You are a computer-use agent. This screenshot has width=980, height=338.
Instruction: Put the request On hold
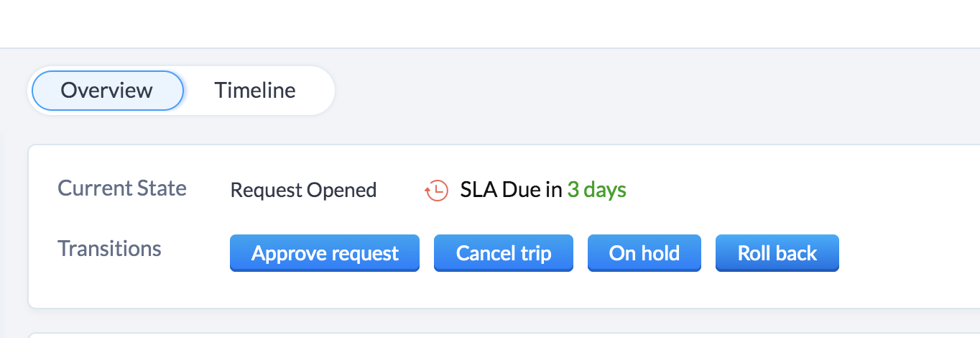(644, 253)
